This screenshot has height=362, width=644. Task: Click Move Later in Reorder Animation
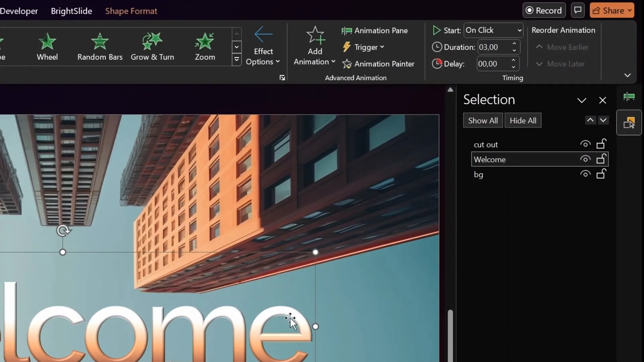pos(560,64)
